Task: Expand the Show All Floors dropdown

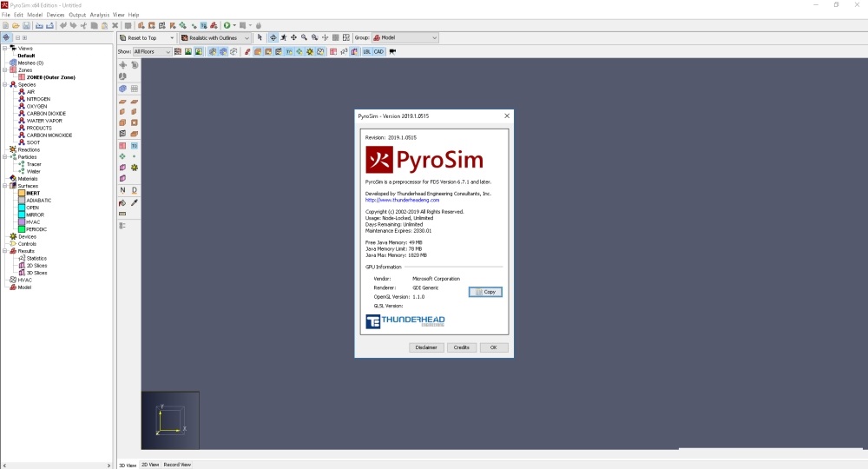Action: coord(152,52)
